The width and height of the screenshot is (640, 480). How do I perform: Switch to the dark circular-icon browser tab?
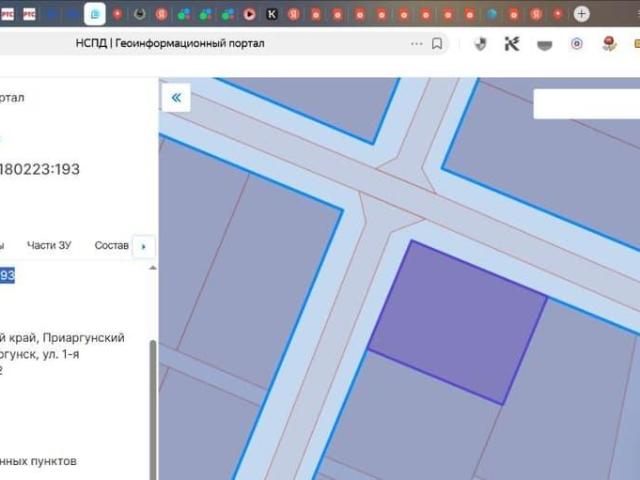(140, 15)
